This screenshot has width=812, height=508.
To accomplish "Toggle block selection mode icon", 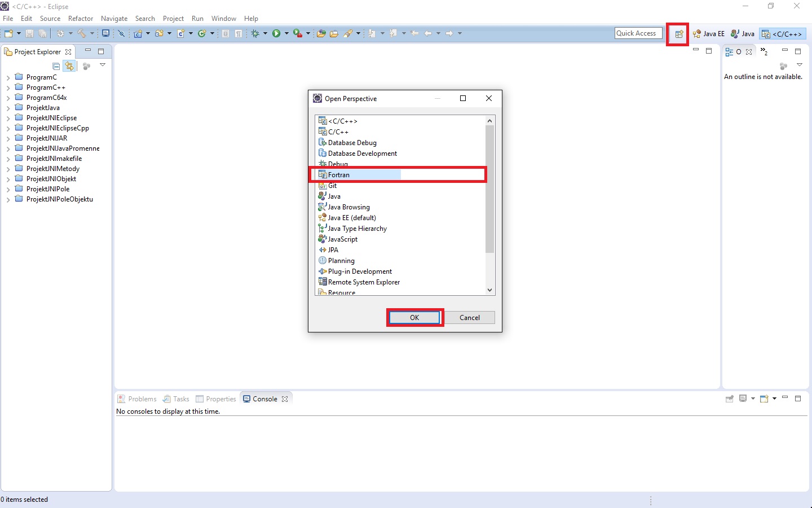I will [226, 33].
